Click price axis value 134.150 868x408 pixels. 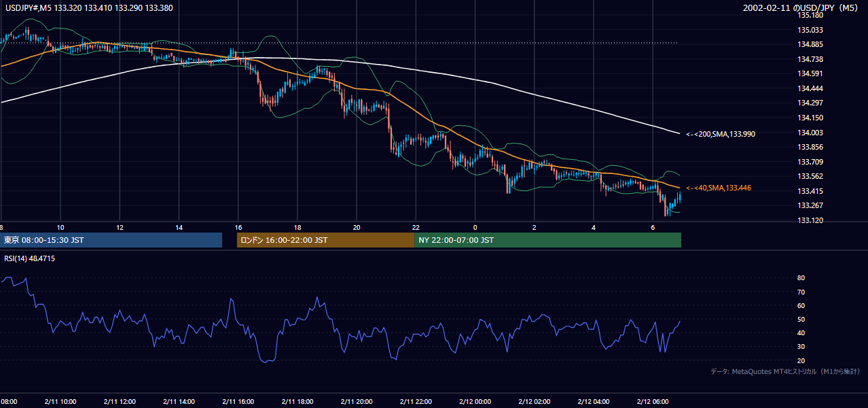(x=810, y=118)
